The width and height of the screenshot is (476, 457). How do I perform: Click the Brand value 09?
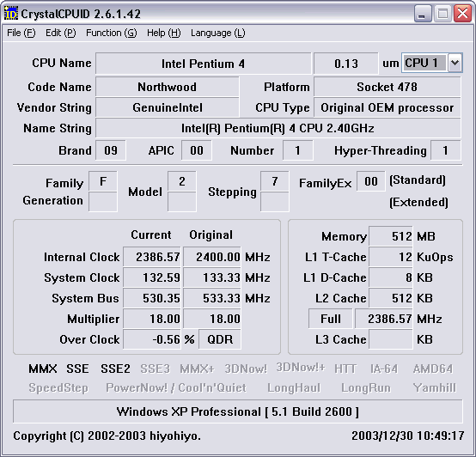[111, 150]
